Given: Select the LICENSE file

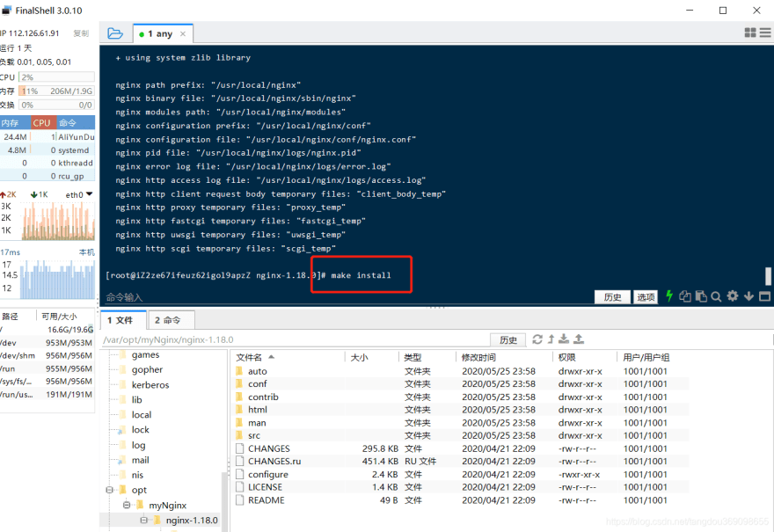Looking at the screenshot, I should (x=461, y=486).
